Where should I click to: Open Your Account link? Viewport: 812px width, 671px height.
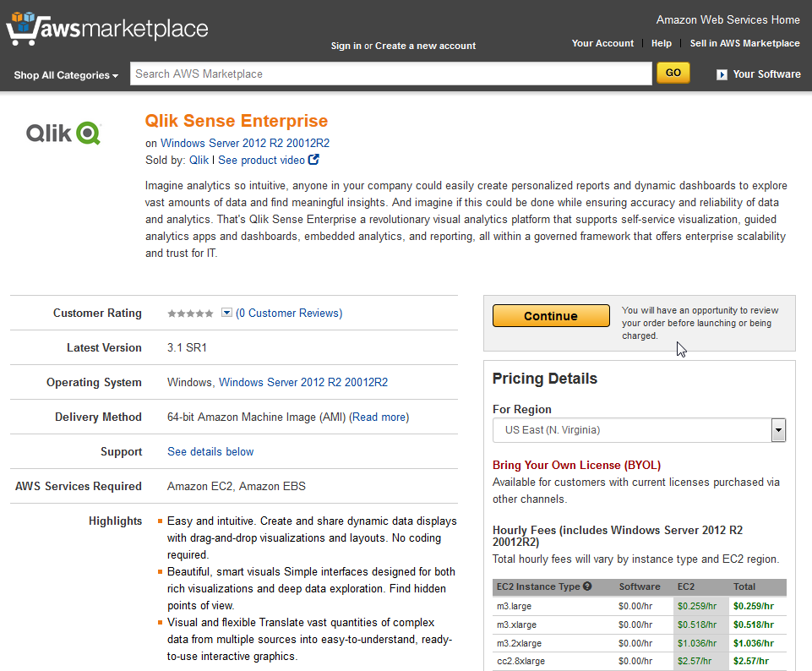point(602,43)
